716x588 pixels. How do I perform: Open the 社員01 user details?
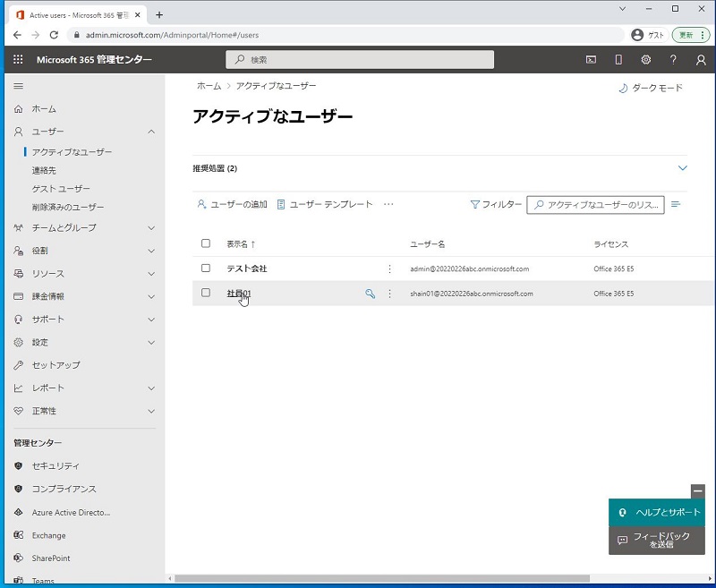click(x=239, y=293)
